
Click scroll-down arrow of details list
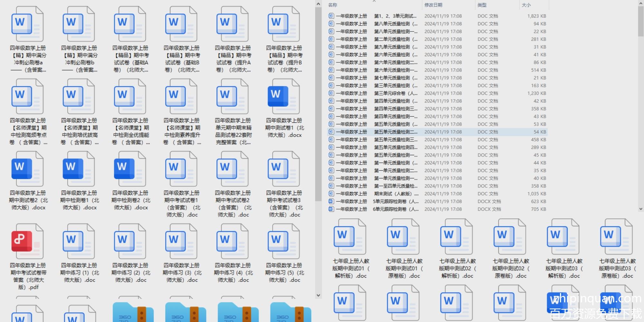pyautogui.click(x=640, y=209)
